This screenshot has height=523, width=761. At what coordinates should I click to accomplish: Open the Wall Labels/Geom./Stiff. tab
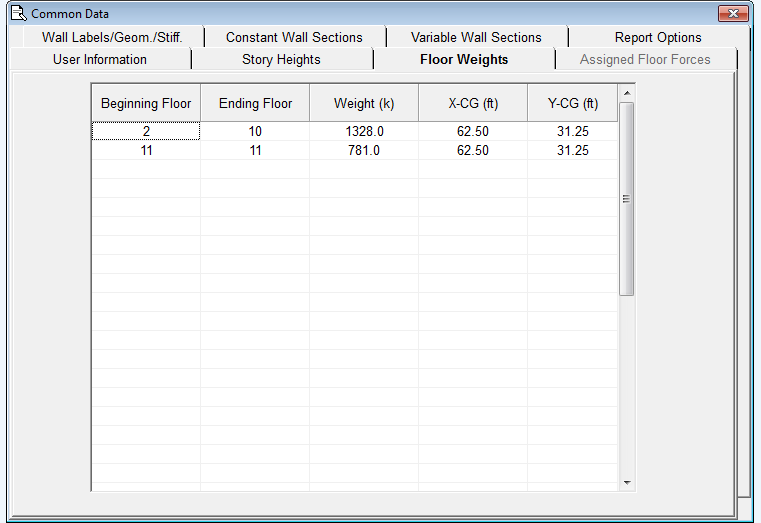111,37
